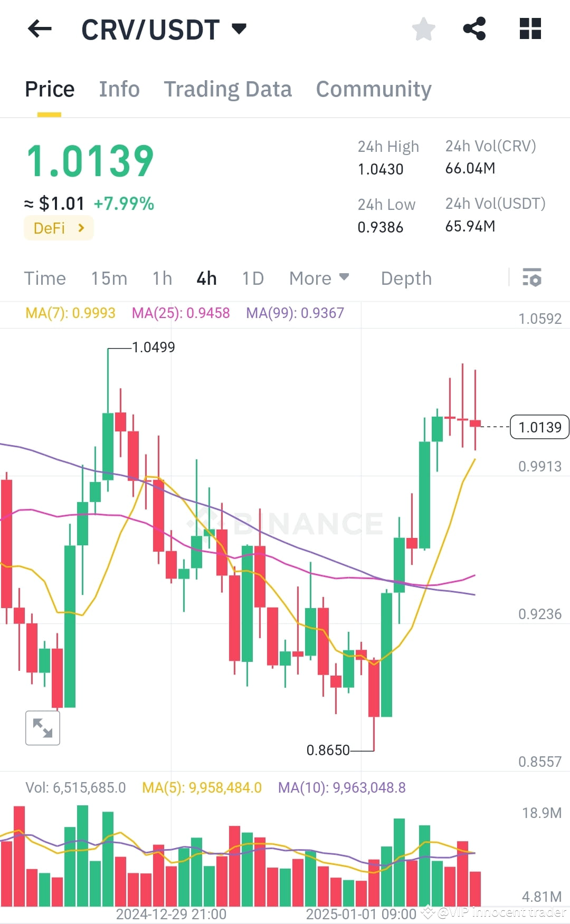The width and height of the screenshot is (570, 924).
Task: Switch chart to 1D timeframe
Action: 252,278
